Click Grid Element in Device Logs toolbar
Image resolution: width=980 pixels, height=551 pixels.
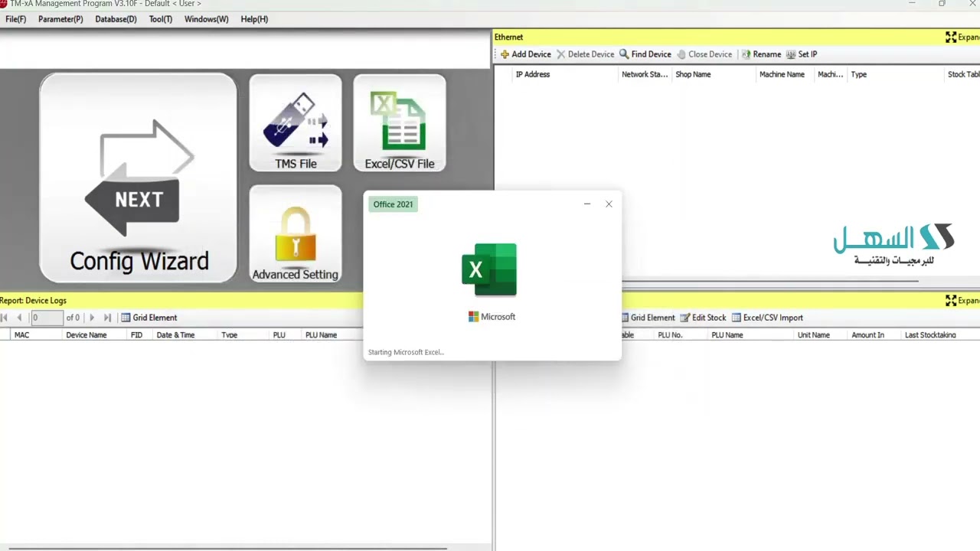tap(149, 318)
